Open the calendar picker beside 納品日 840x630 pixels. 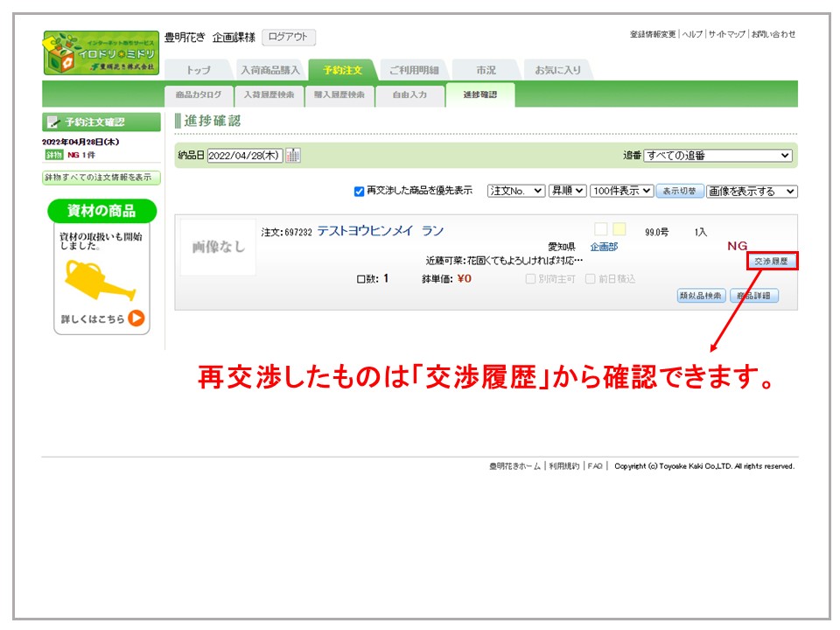[292, 156]
